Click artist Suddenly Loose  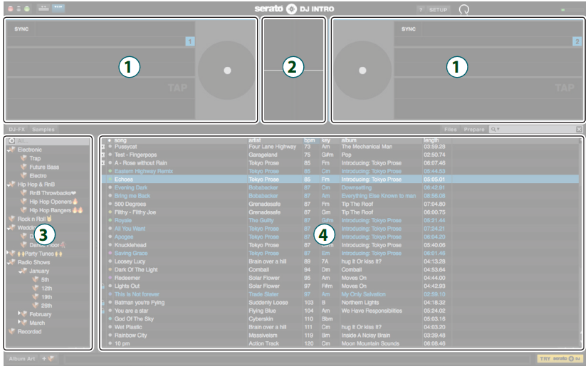tap(268, 303)
